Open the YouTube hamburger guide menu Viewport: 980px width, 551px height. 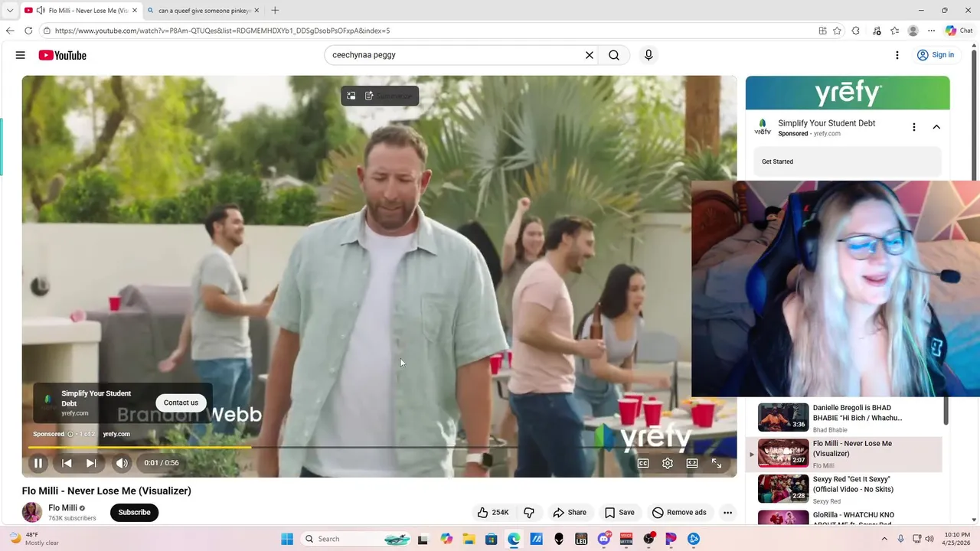click(21, 55)
